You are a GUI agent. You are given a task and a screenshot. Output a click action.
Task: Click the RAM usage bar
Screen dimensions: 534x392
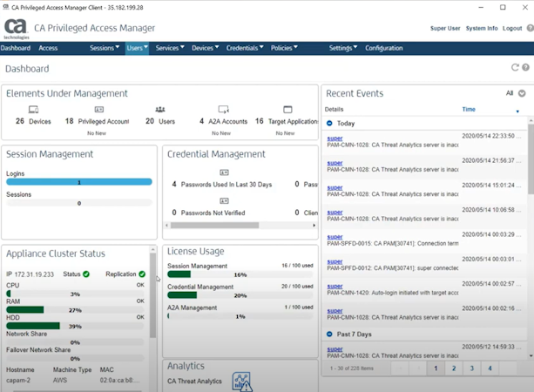tap(75, 310)
